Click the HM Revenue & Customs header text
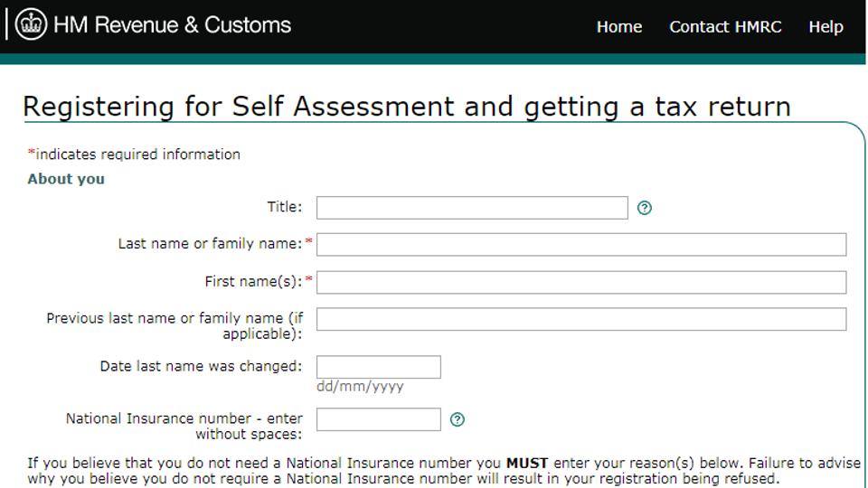The width and height of the screenshot is (868, 488). point(172,25)
